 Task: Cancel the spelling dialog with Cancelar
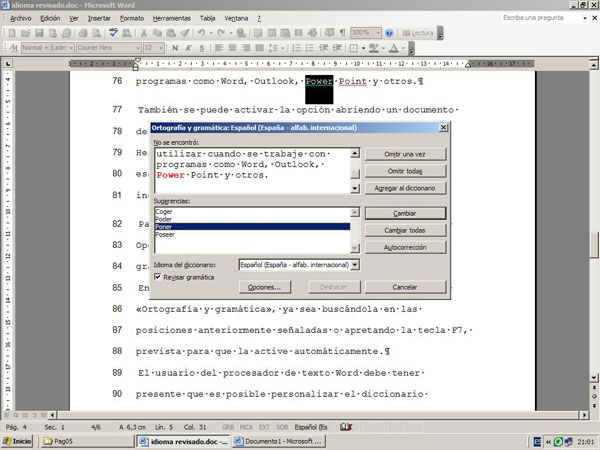point(405,287)
